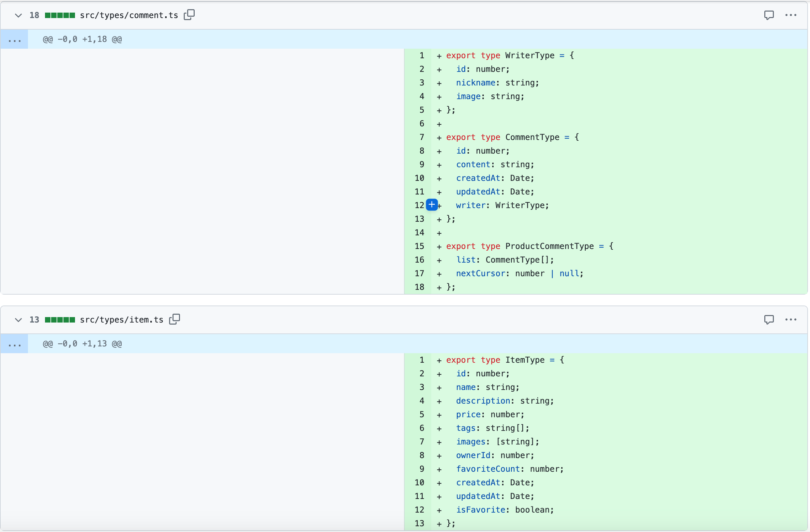Click line number 7 in comment.ts
The width and height of the screenshot is (810, 532).
click(421, 137)
